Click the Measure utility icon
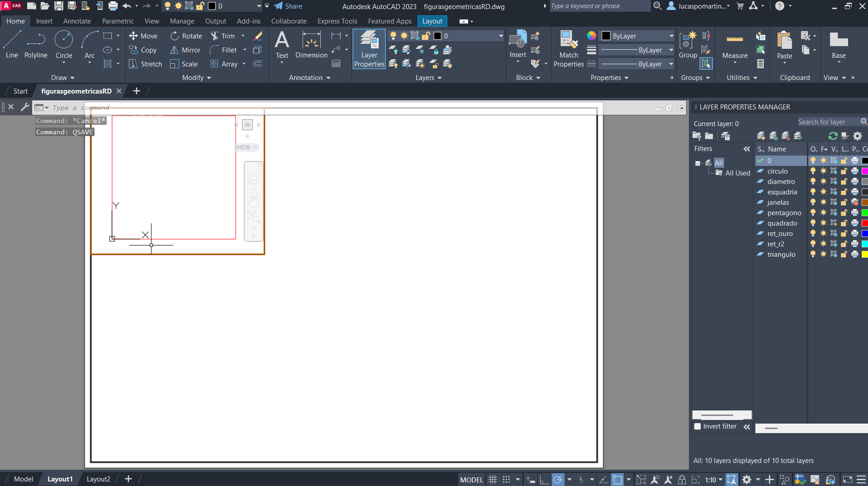Screen dimensions: 868x486 coord(735,44)
